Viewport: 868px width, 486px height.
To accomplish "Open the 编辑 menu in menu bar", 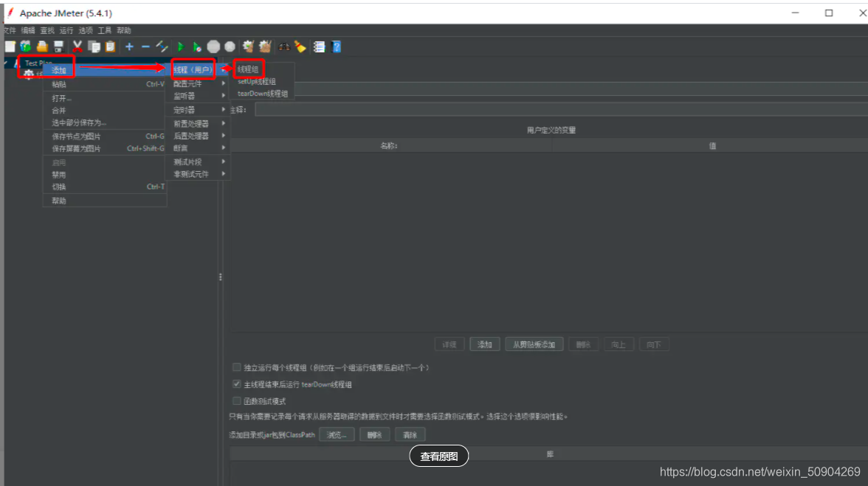I will pyautogui.click(x=28, y=30).
